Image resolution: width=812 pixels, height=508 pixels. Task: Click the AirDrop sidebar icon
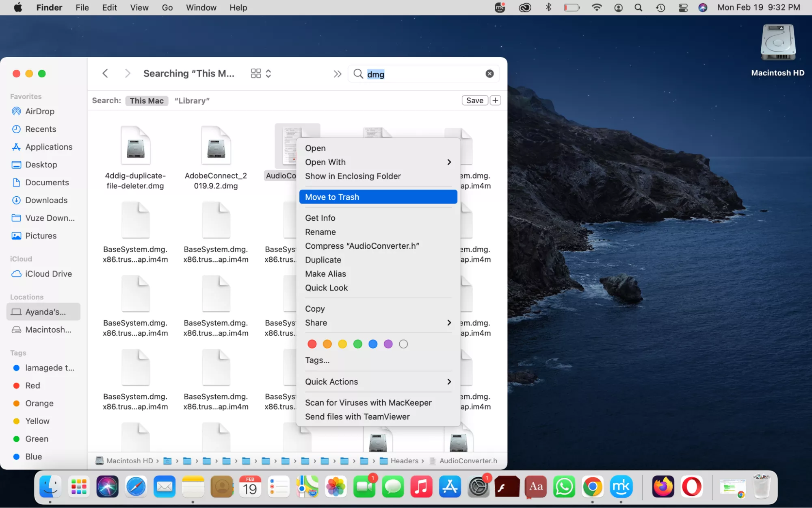16,111
